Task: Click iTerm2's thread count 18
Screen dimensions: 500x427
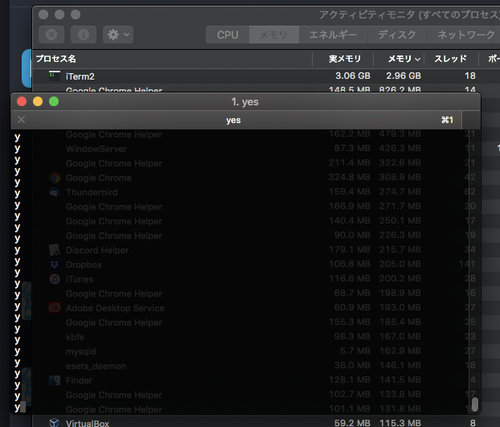Action: [470, 76]
